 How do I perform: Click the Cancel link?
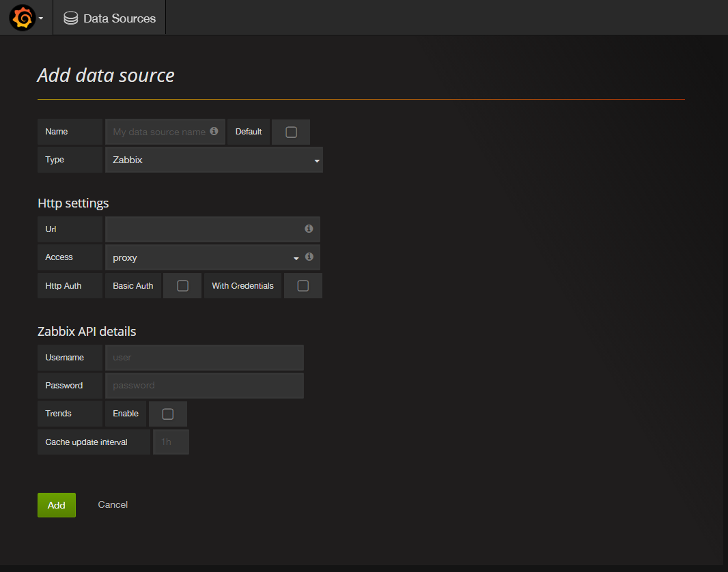113,504
